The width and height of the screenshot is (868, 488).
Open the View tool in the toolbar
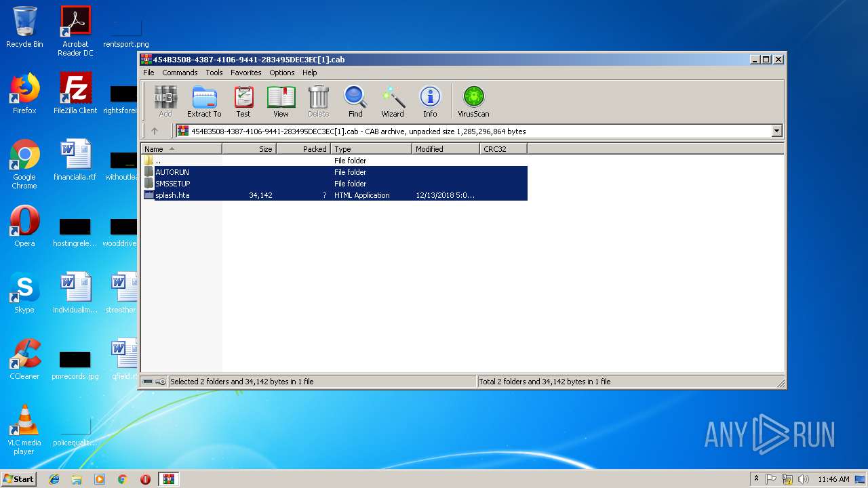pyautogui.click(x=281, y=102)
